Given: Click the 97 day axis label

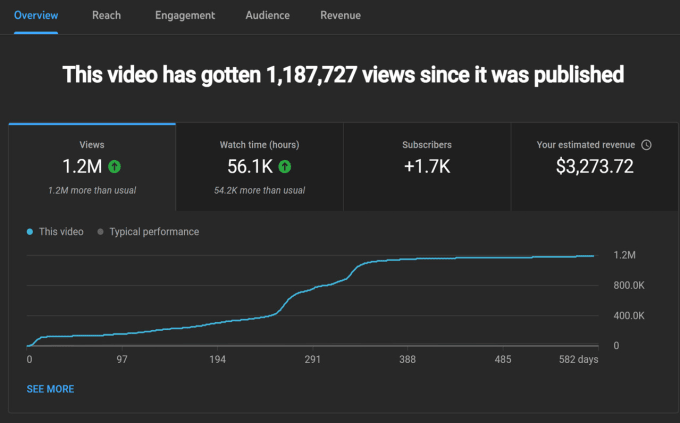Looking at the screenshot, I should [122, 360].
